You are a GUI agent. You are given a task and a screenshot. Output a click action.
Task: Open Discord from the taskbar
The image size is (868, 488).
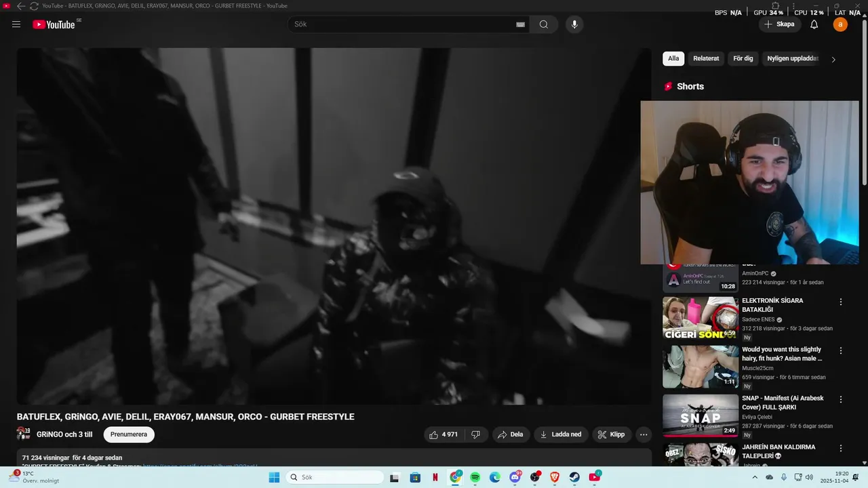tap(515, 477)
